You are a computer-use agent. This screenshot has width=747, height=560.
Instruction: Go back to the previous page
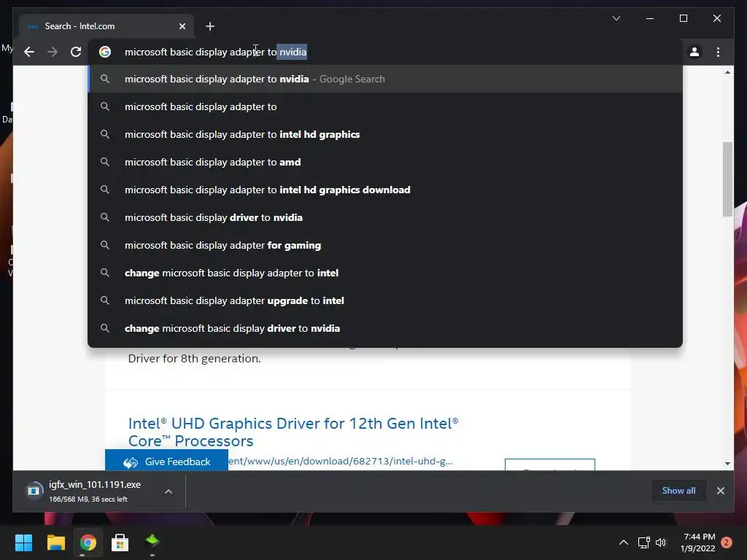pyautogui.click(x=29, y=52)
